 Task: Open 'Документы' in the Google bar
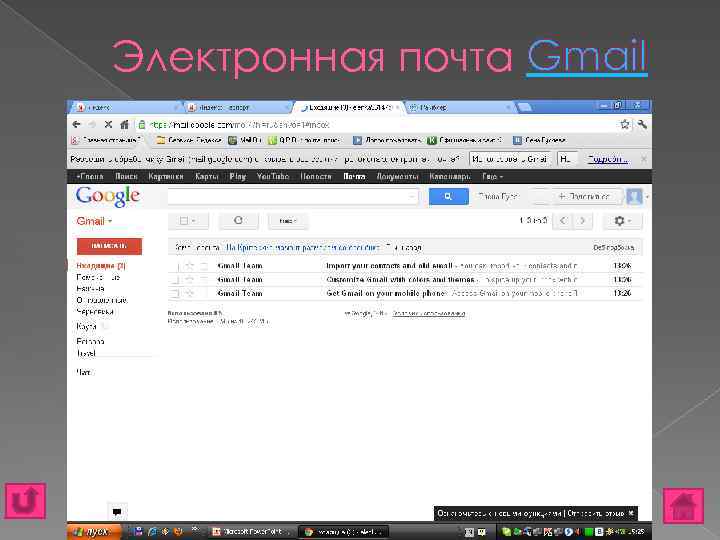point(397,176)
